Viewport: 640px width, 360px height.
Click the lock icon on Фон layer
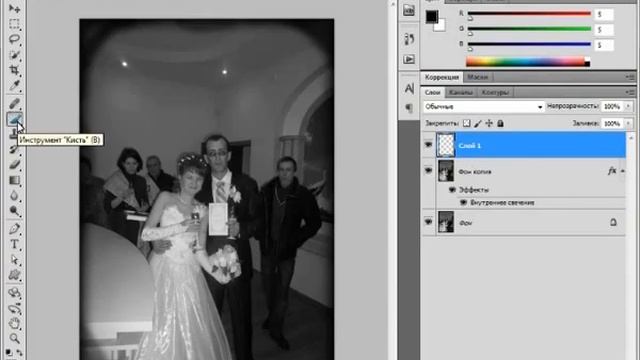coord(613,222)
